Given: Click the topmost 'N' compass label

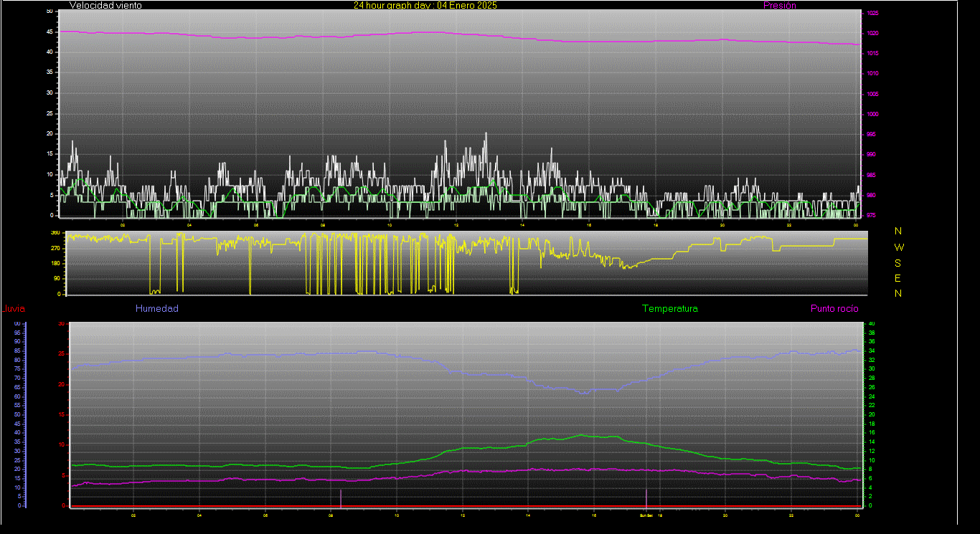Looking at the screenshot, I should (898, 231).
